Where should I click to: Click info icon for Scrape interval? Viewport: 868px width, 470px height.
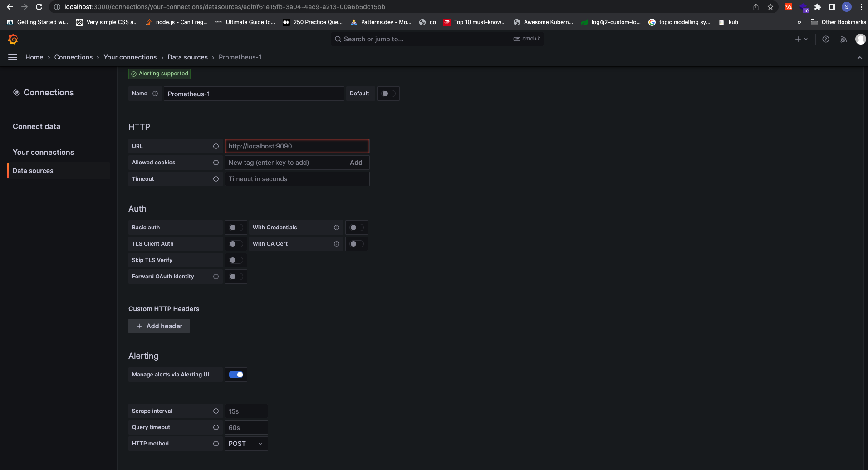tap(216, 411)
